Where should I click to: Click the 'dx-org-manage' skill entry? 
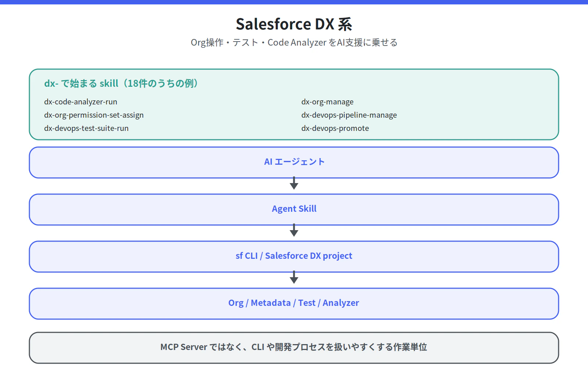(x=327, y=102)
